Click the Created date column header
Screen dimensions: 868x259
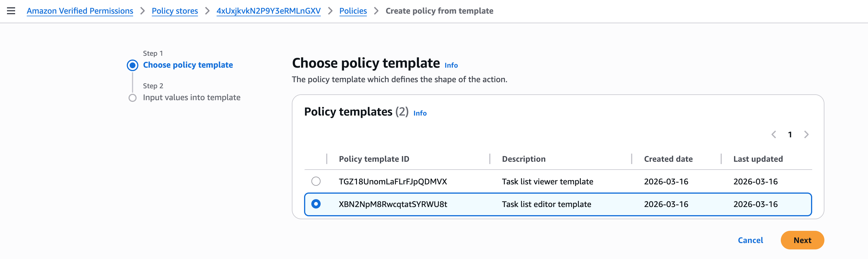click(668, 159)
